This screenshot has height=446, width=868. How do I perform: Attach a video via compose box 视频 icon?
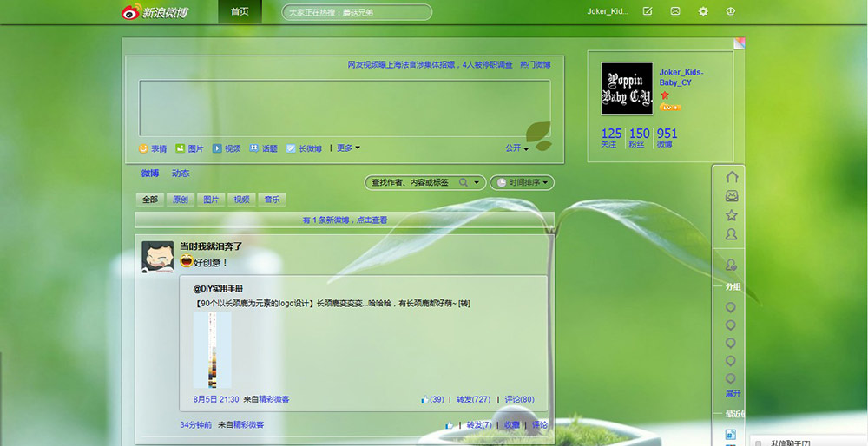click(x=217, y=148)
